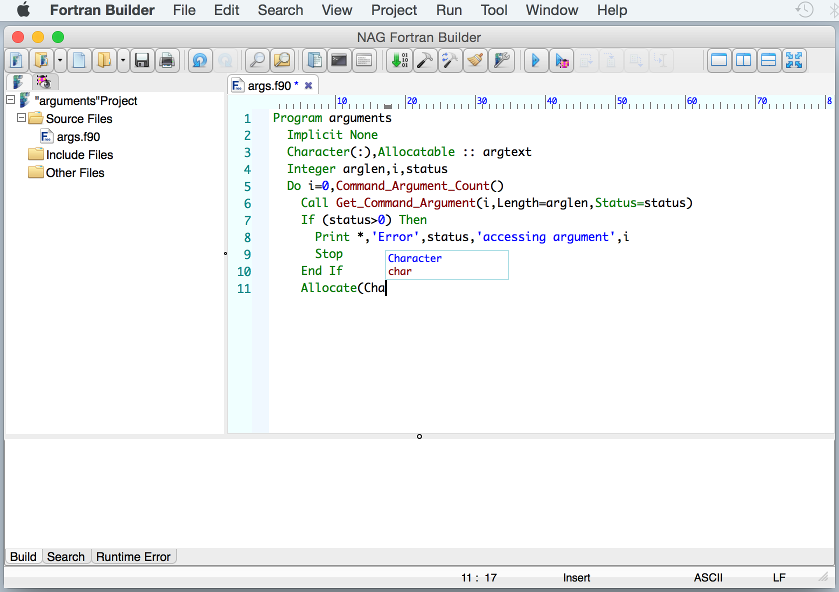This screenshot has height=592, width=839.
Task: Click the New Project toolbar icon
Action: pyautogui.click(x=17, y=60)
